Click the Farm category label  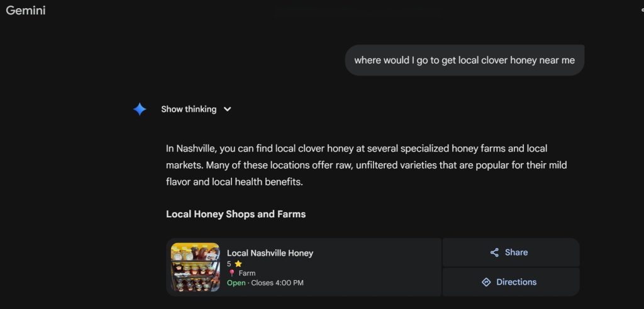(247, 273)
